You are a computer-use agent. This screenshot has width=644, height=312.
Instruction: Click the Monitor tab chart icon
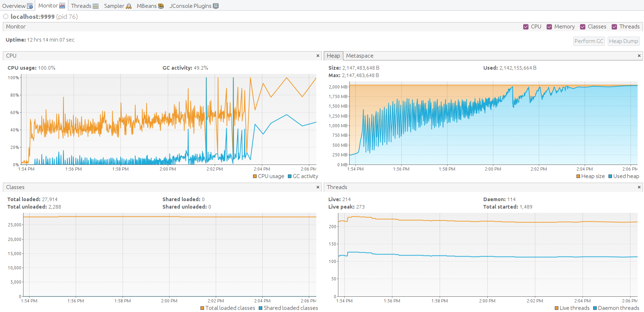(62, 6)
